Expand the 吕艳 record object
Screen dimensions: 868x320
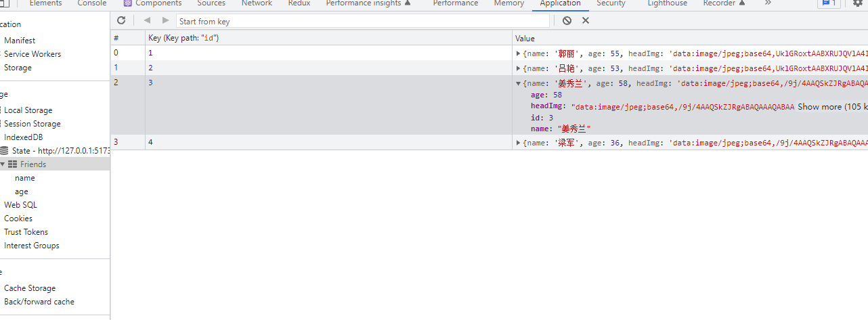tap(519, 68)
